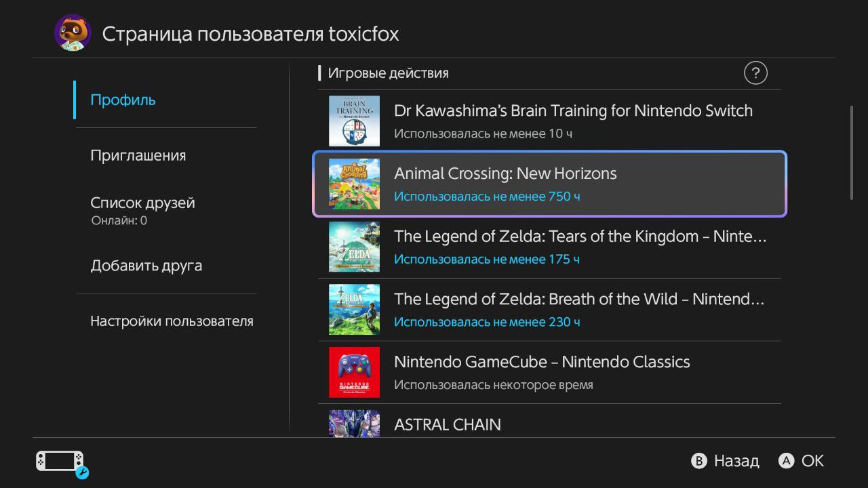
Task: Select the Dr Kawashima's Brain Training title
Action: click(573, 111)
